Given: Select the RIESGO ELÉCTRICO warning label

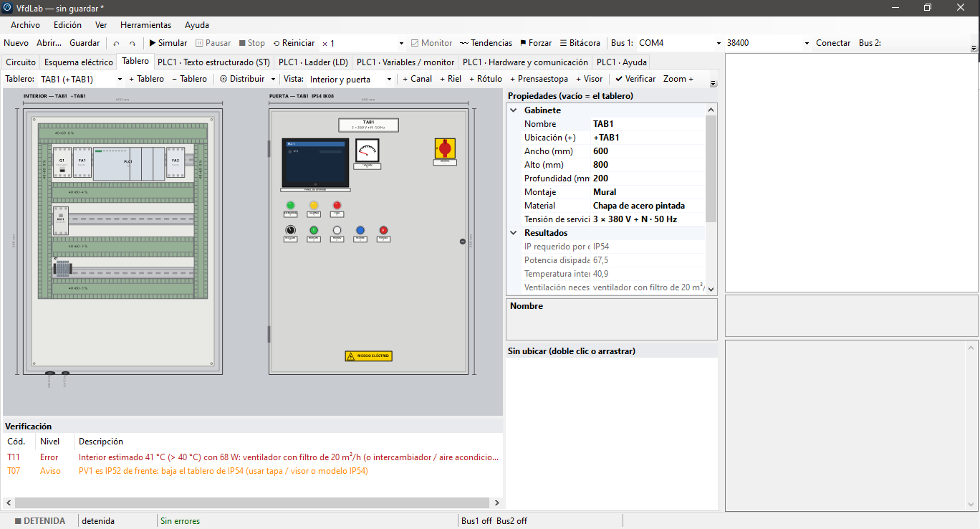Looking at the screenshot, I should pyautogui.click(x=368, y=356).
